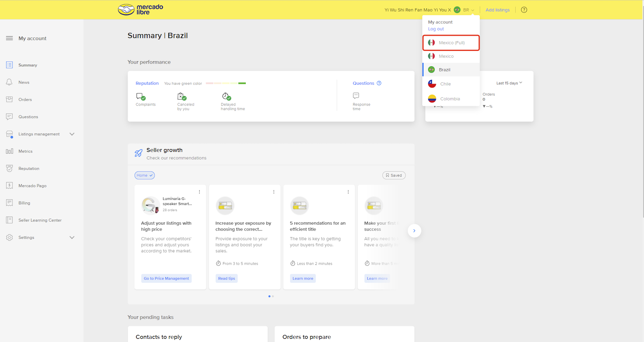Choose Chile in the country menu
This screenshot has height=342, width=644.
tap(445, 84)
